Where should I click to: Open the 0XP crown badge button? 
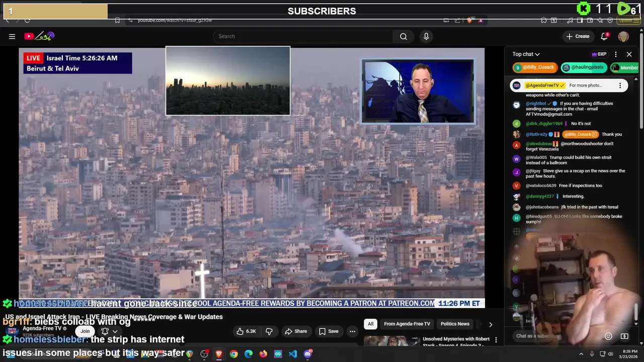pyautogui.click(x=599, y=54)
